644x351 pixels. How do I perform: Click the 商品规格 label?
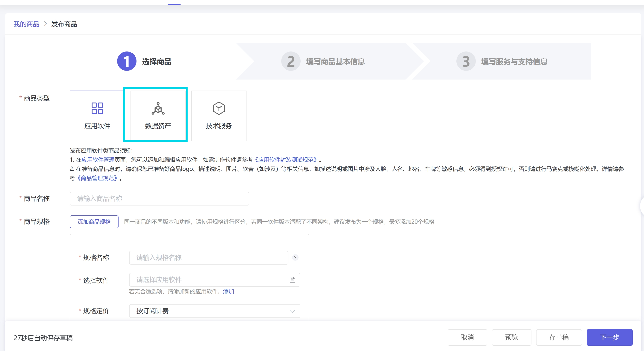pyautogui.click(x=37, y=221)
